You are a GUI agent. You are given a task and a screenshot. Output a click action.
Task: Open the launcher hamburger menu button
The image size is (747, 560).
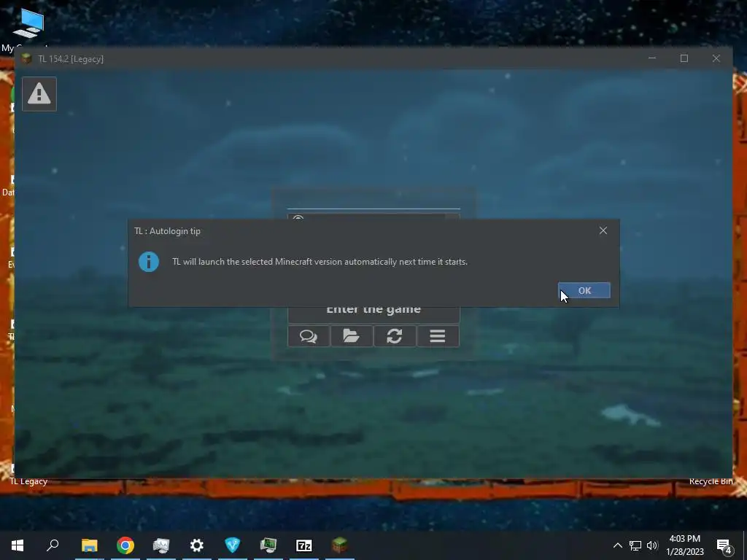point(438,336)
